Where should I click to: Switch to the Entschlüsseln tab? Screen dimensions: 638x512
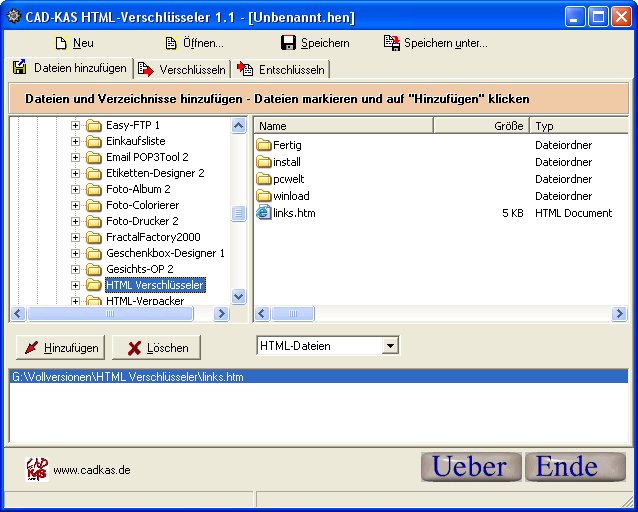click(x=281, y=69)
